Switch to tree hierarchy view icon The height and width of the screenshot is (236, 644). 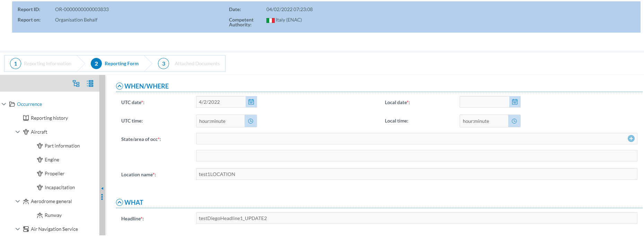click(76, 83)
